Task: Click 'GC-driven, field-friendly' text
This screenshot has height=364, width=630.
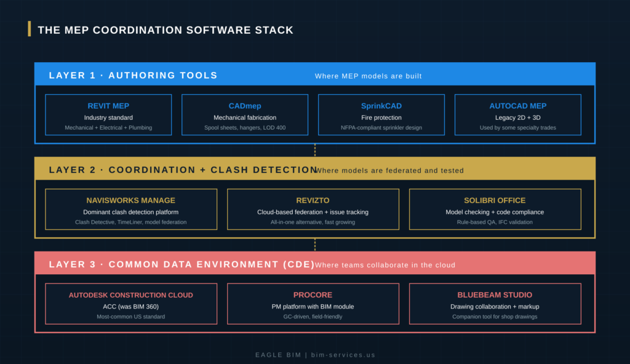Action: click(x=313, y=317)
